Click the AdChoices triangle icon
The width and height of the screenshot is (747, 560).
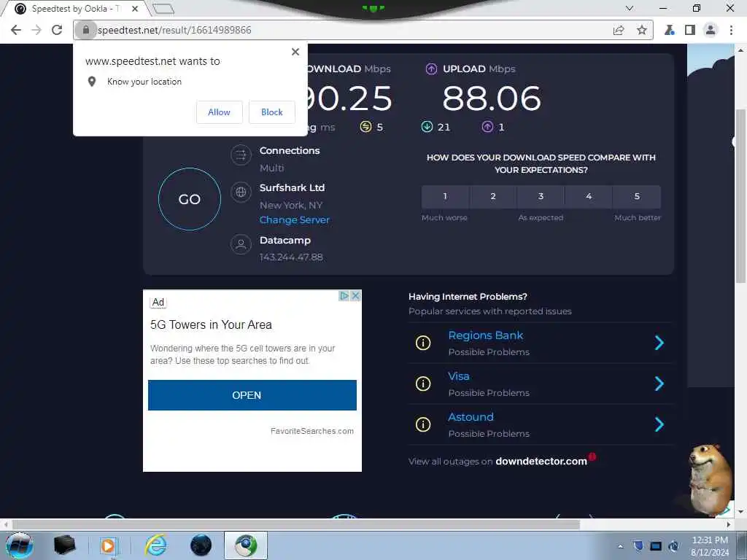344,296
